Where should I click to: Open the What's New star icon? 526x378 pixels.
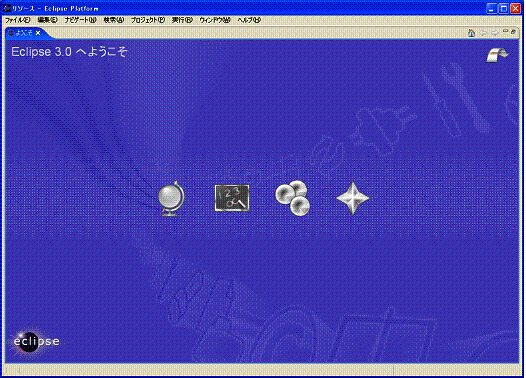[353, 198]
